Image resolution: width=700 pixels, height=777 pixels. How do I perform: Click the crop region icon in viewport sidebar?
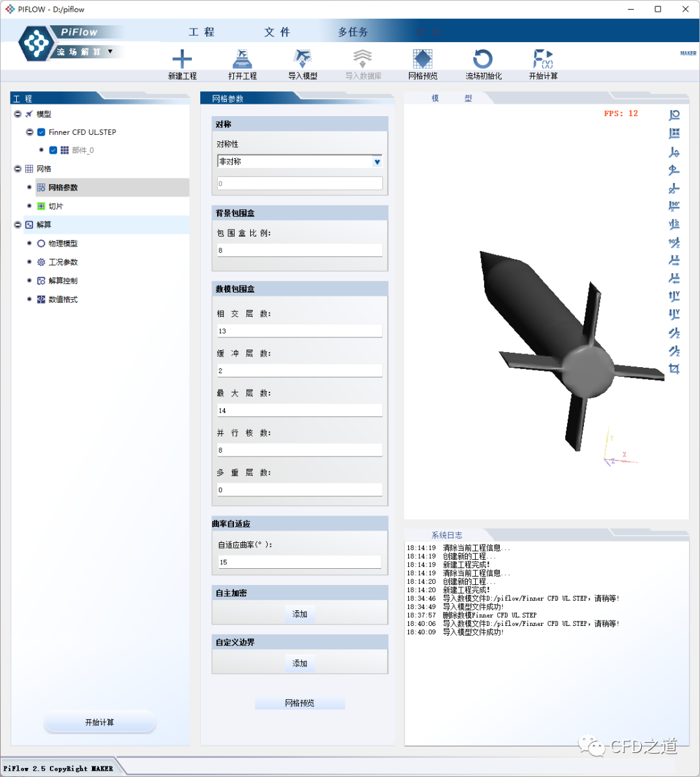(x=674, y=368)
